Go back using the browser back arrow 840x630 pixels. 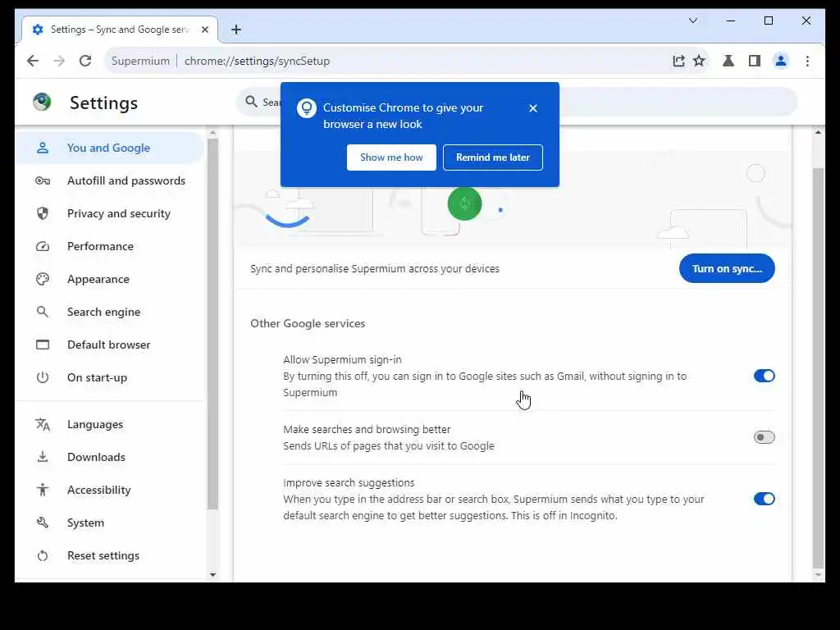(x=33, y=61)
